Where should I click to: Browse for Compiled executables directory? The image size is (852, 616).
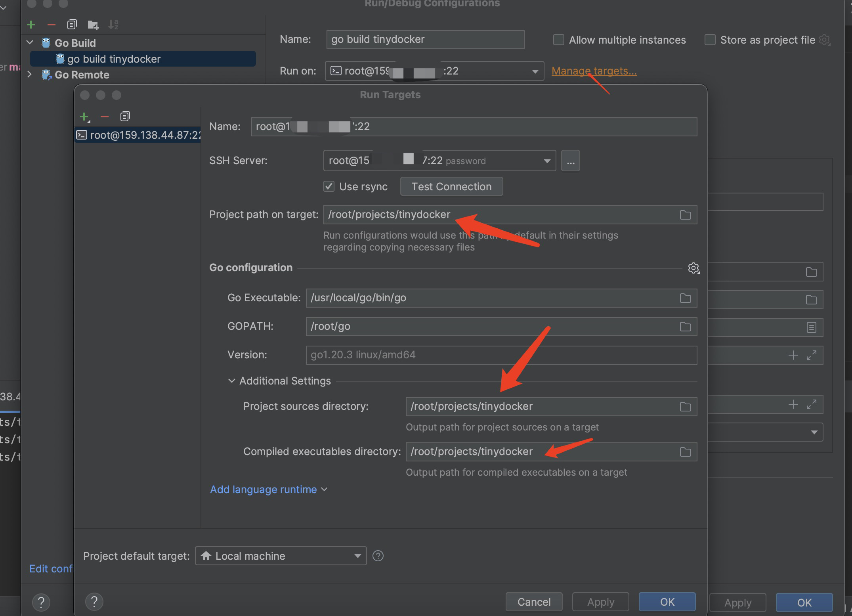(685, 452)
